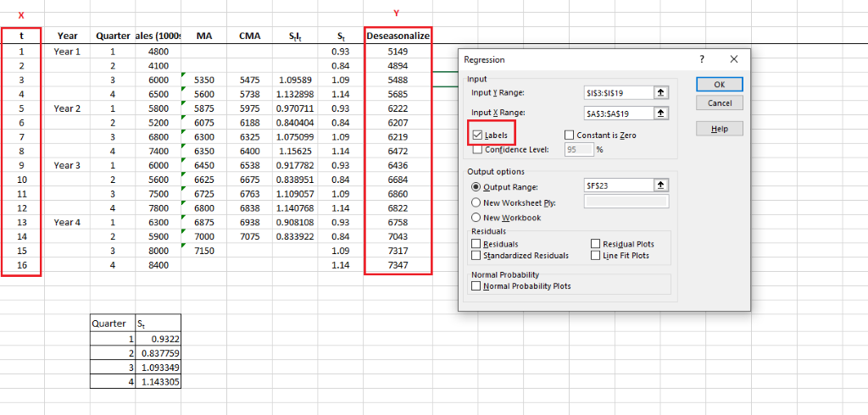The image size is (868, 415).
Task: Select the Output Range radio button
Action: 476,186
